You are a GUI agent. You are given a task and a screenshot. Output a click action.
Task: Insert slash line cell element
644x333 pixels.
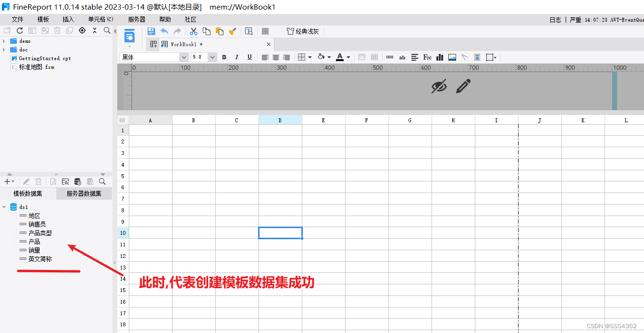465,57
